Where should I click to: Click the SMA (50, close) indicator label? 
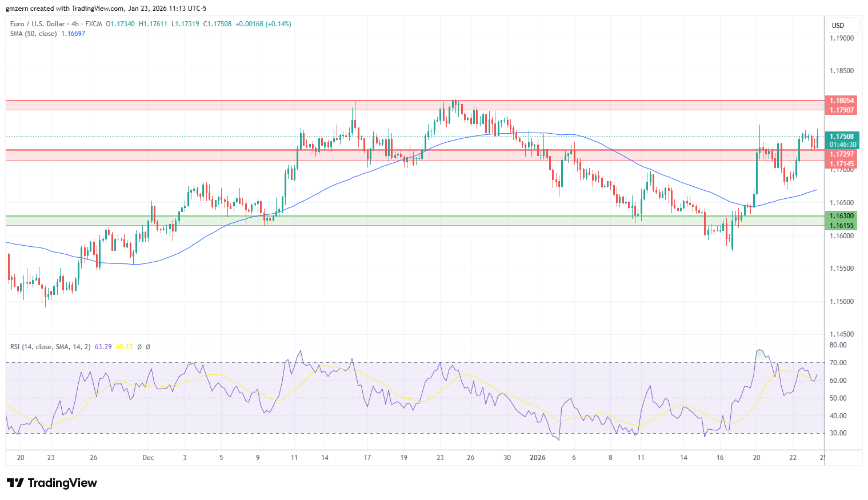coord(34,34)
